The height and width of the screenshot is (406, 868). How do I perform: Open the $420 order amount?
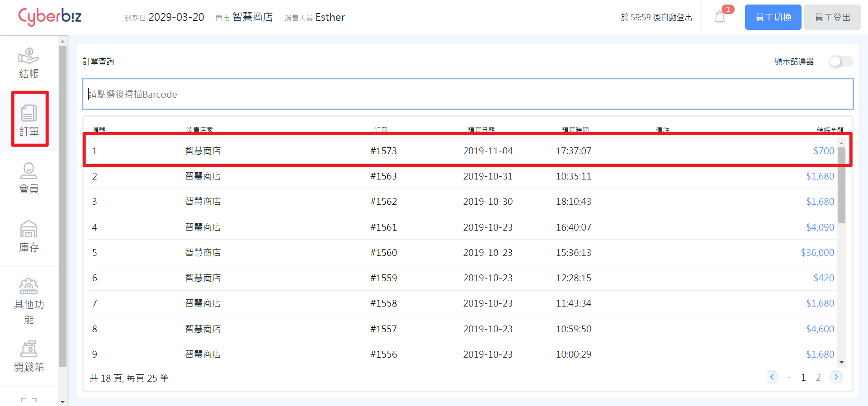824,278
